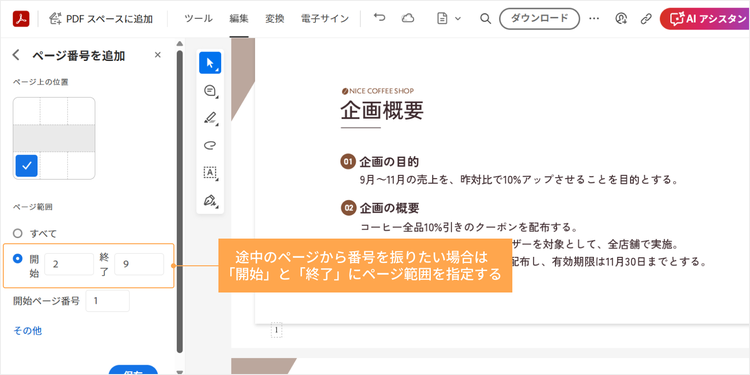Click the left panel vertical scrollbar

(179, 201)
